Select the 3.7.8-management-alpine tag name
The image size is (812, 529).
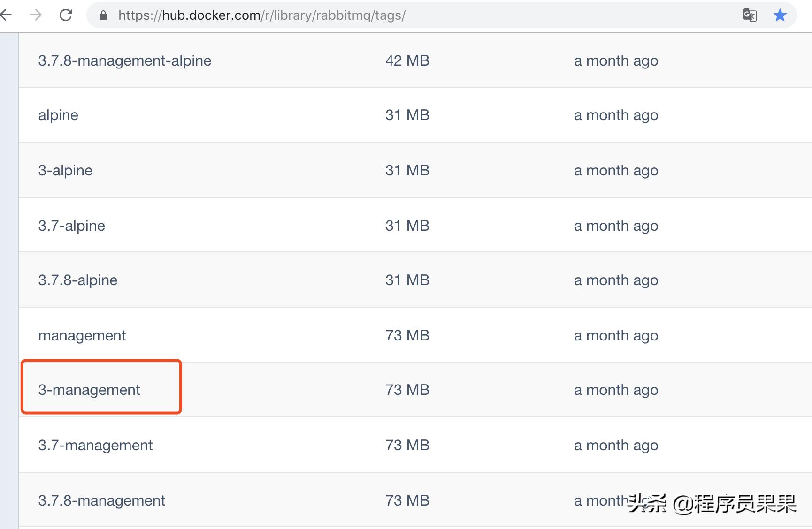(125, 61)
